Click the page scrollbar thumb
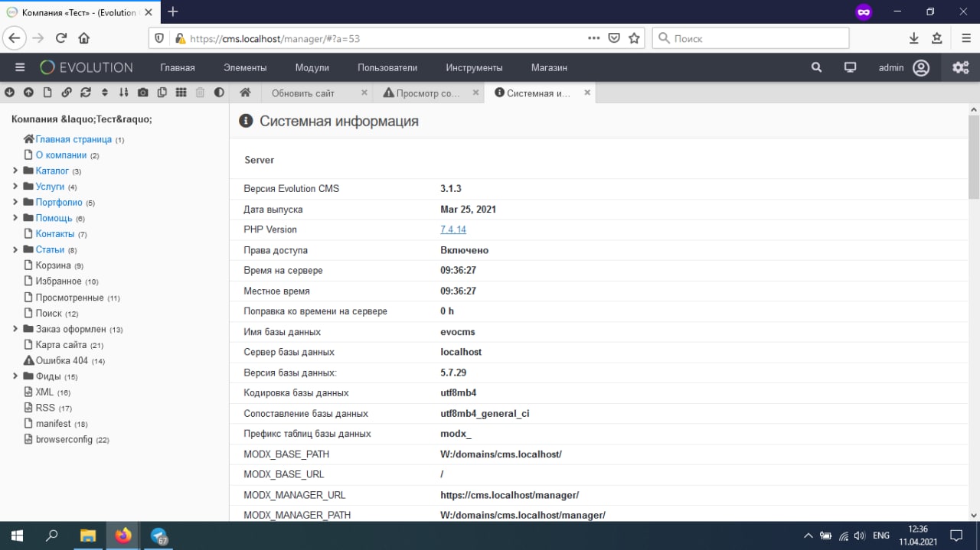This screenshot has height=550, width=980. (x=974, y=157)
